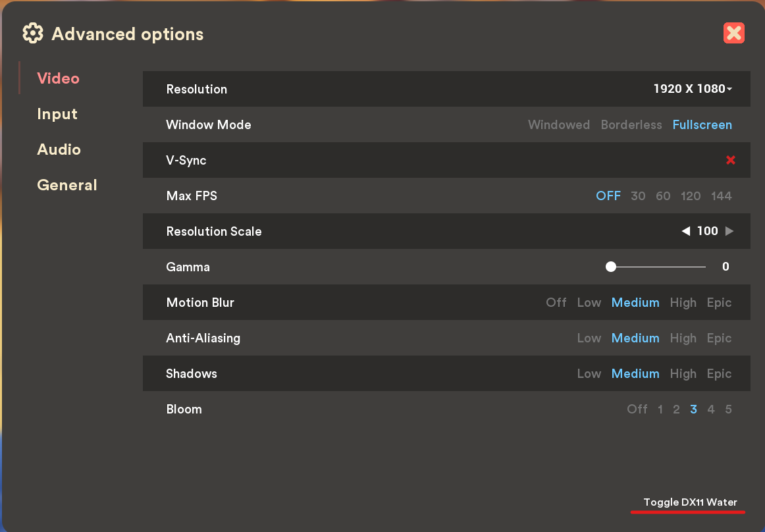Click the left arrow to decrease Resolution Scale
Image resolution: width=765 pixels, height=532 pixels.
click(x=687, y=231)
